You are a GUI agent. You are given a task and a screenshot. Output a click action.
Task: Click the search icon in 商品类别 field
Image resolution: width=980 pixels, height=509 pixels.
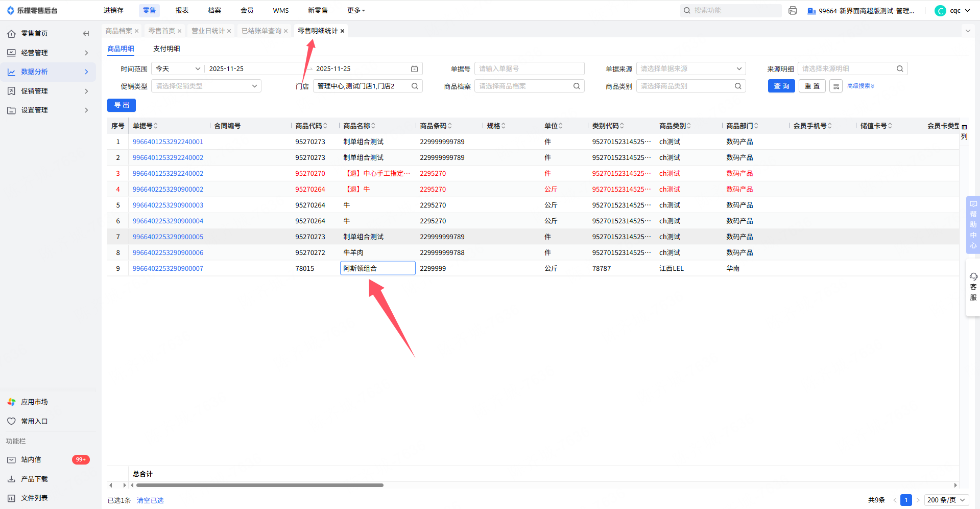(738, 86)
